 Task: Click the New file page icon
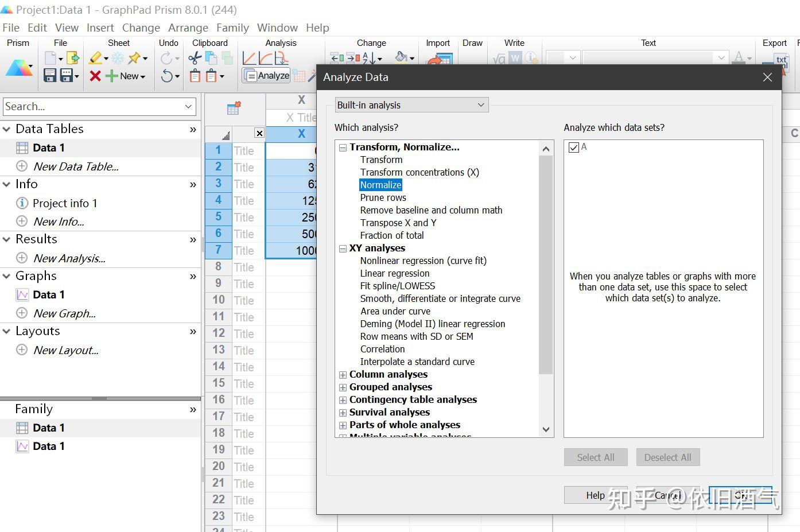tap(51, 58)
